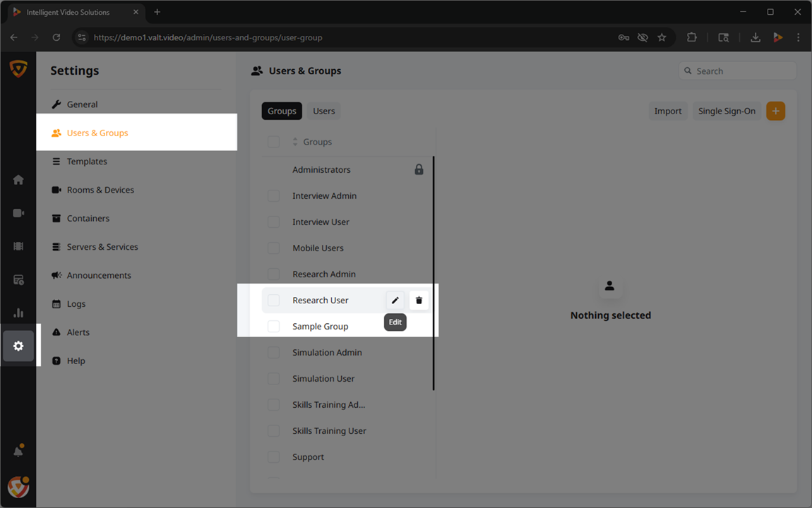This screenshot has width=812, height=508.
Task: Open the camera recording icon in left sidebar
Action: tap(18, 213)
